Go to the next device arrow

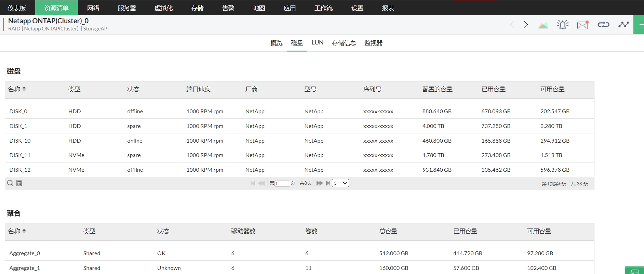[526, 25]
